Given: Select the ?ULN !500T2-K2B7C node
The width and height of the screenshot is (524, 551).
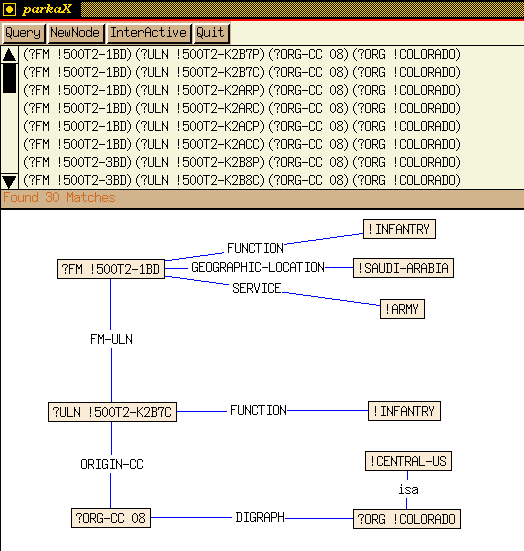Looking at the screenshot, I should click(112, 412).
